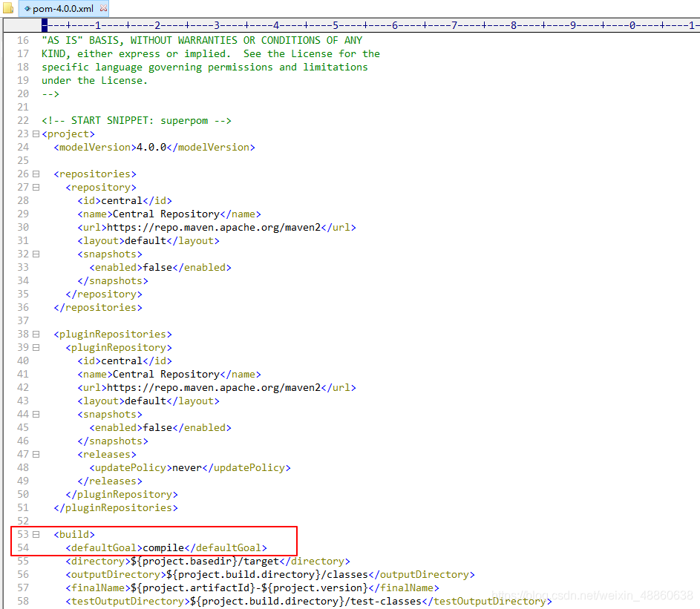Collapse the project element on line 23
The image size is (700, 609).
36,134
